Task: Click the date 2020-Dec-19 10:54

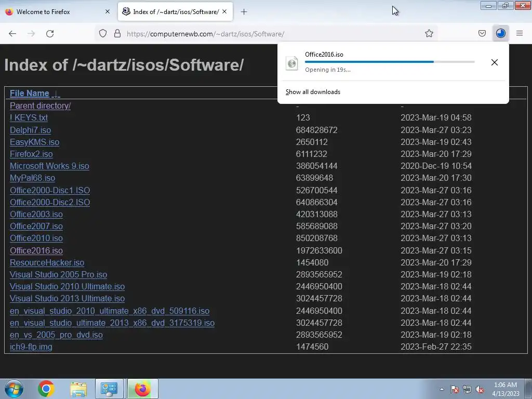Action: point(436,166)
